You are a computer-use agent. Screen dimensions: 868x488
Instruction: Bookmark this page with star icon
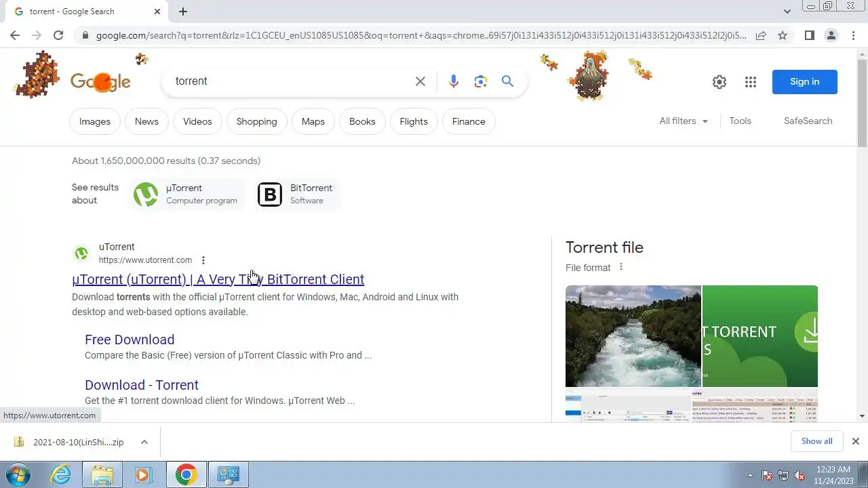[783, 35]
